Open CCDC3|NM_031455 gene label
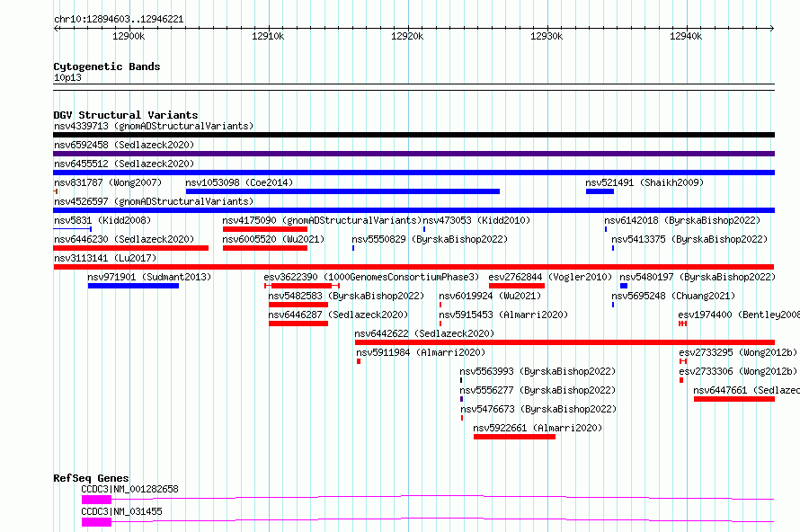800x532 pixels. 121,511
